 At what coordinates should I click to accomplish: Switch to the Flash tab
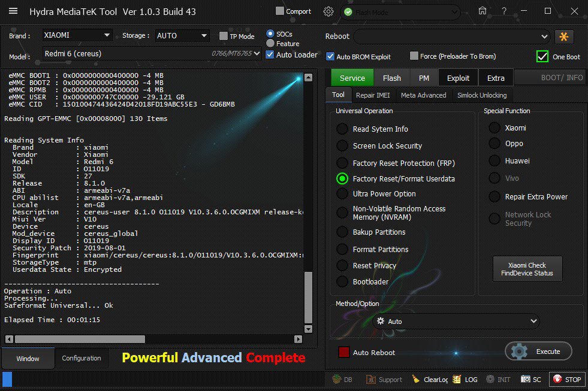coord(391,78)
